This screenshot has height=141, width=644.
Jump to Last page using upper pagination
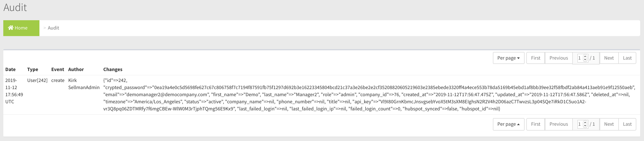click(x=627, y=58)
